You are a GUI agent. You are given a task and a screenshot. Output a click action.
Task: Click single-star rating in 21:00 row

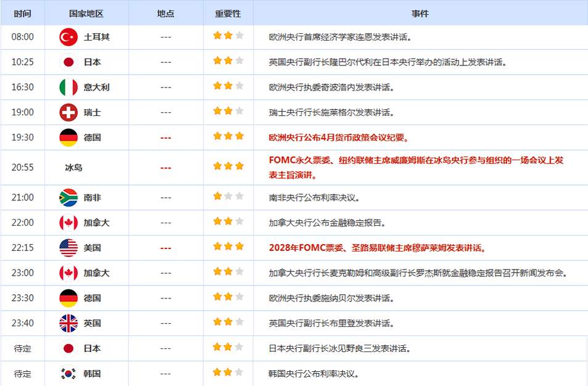coord(228,196)
